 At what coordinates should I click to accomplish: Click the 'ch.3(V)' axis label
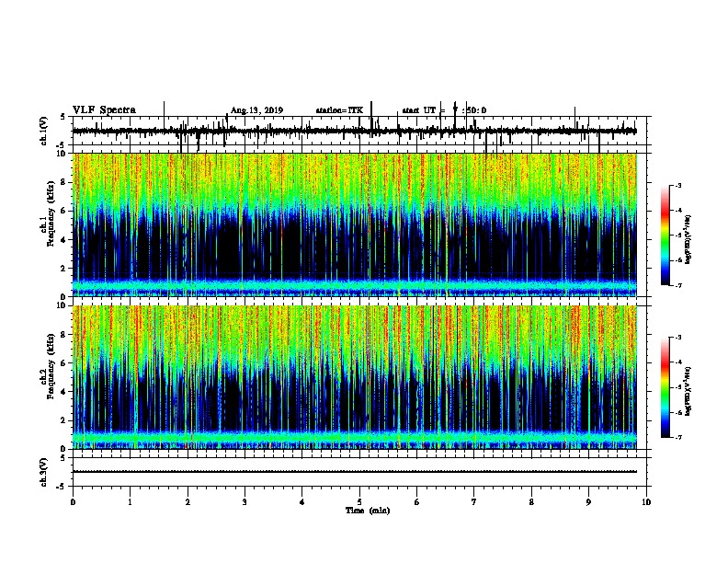pos(43,473)
